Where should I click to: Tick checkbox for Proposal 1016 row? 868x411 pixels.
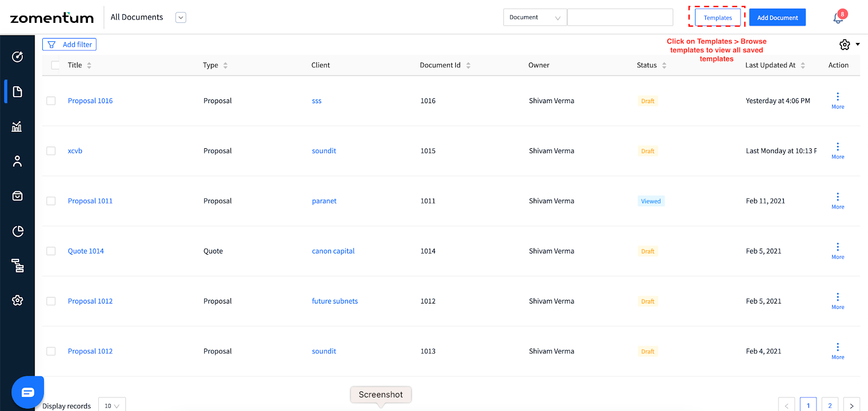coord(51,101)
